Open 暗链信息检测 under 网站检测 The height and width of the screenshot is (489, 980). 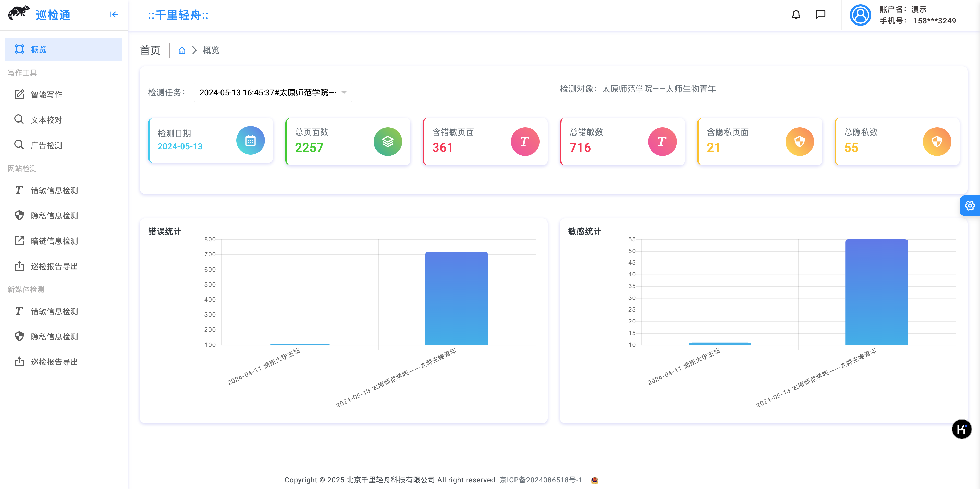54,241
